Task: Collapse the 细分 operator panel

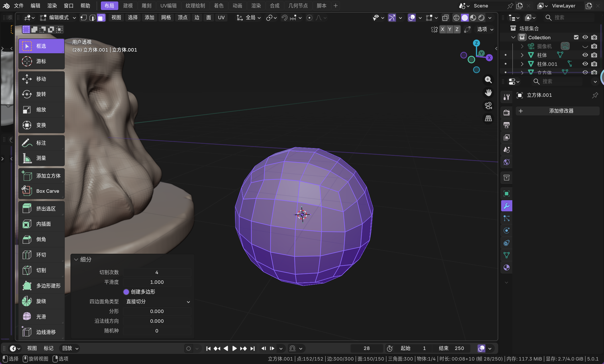Action: (x=76, y=259)
